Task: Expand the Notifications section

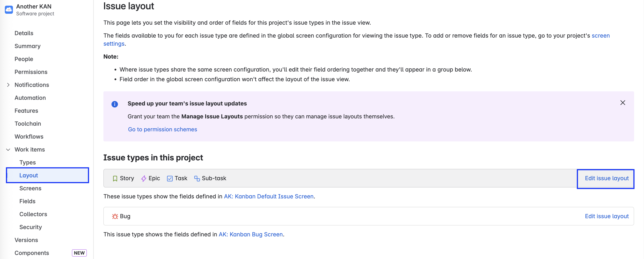Action: (x=8, y=85)
